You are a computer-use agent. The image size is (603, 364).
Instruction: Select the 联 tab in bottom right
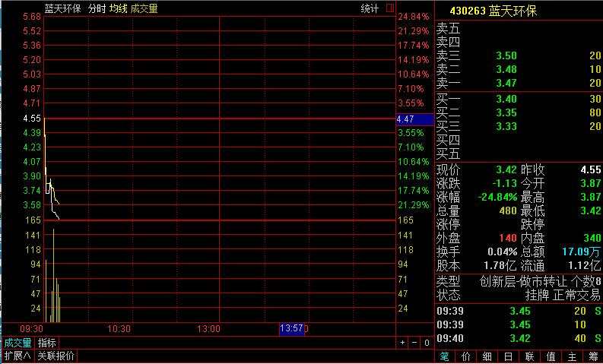529,357
